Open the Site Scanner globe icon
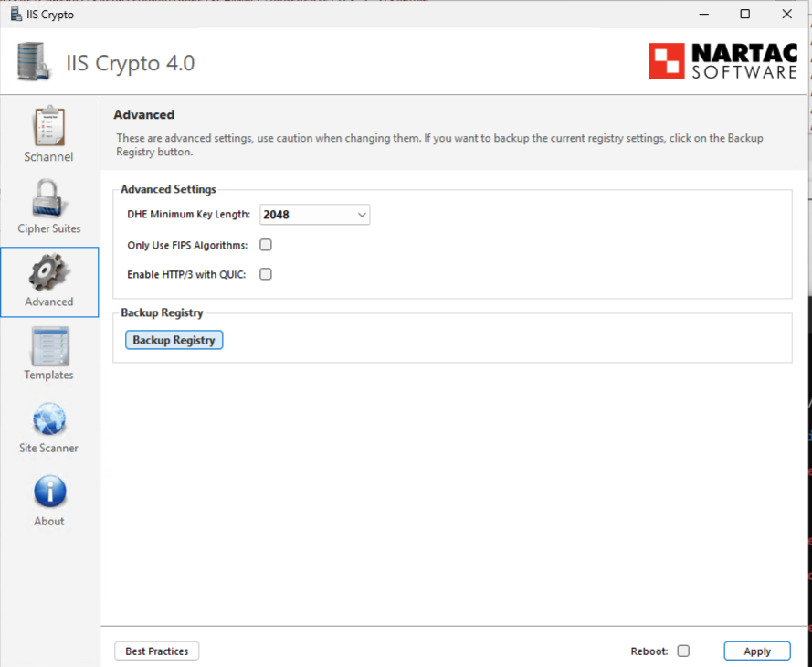812x667 pixels. [49, 419]
